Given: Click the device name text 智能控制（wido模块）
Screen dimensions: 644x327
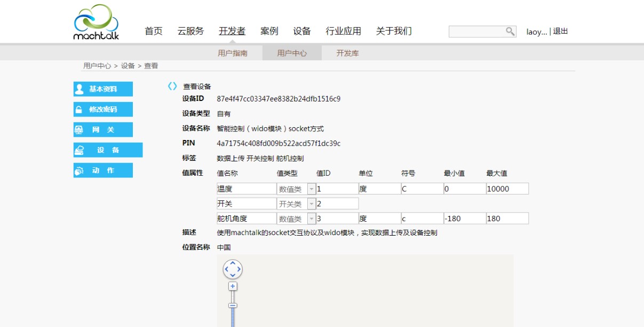Looking at the screenshot, I should [270, 129].
